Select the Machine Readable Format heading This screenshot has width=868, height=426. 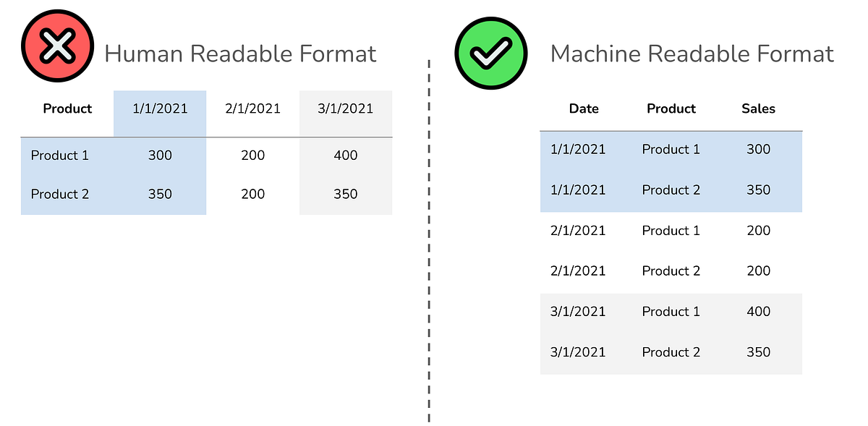pyautogui.click(x=692, y=54)
